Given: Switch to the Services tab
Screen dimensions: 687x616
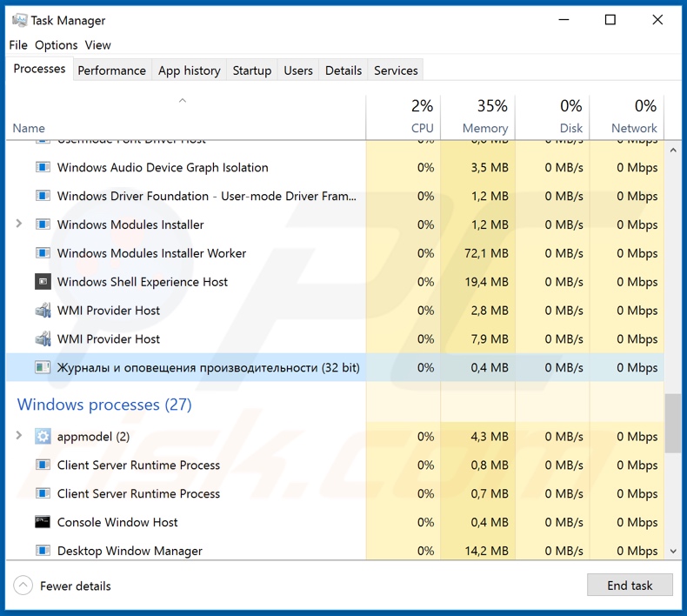Looking at the screenshot, I should click(396, 70).
